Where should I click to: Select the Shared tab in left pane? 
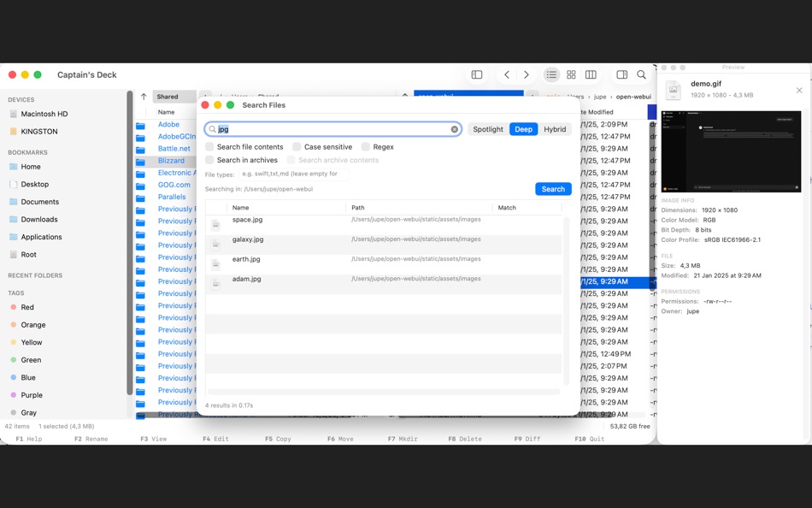pos(174,97)
